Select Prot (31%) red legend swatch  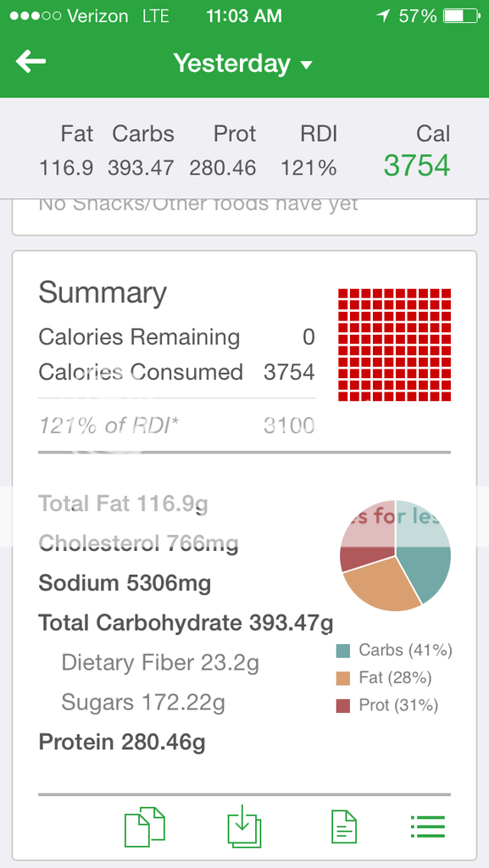pyautogui.click(x=343, y=706)
